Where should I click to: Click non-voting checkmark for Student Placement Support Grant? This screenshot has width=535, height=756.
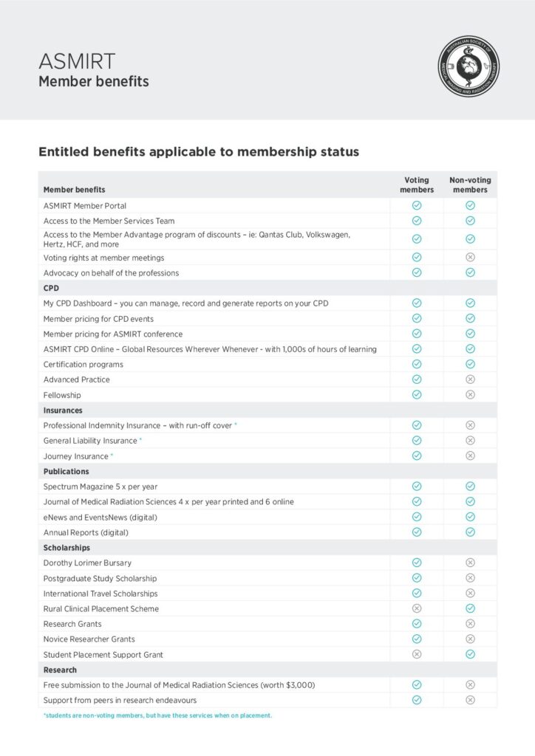tap(471, 654)
